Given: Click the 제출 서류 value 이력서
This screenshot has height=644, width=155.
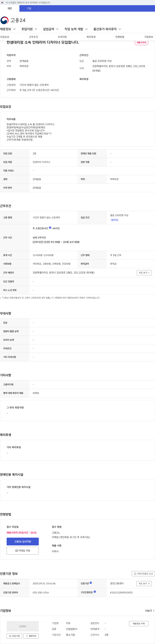Looking at the screenshot, I should 55,551.
